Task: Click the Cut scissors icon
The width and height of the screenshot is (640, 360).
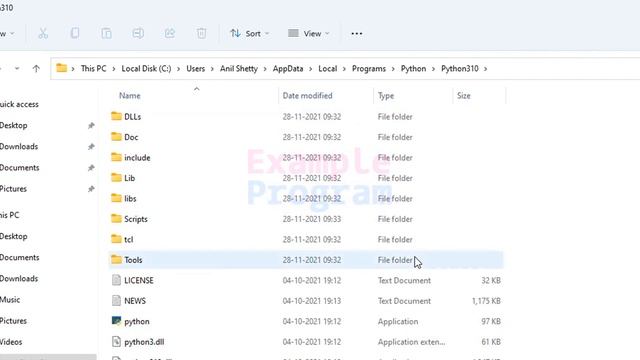Action: click(43, 33)
